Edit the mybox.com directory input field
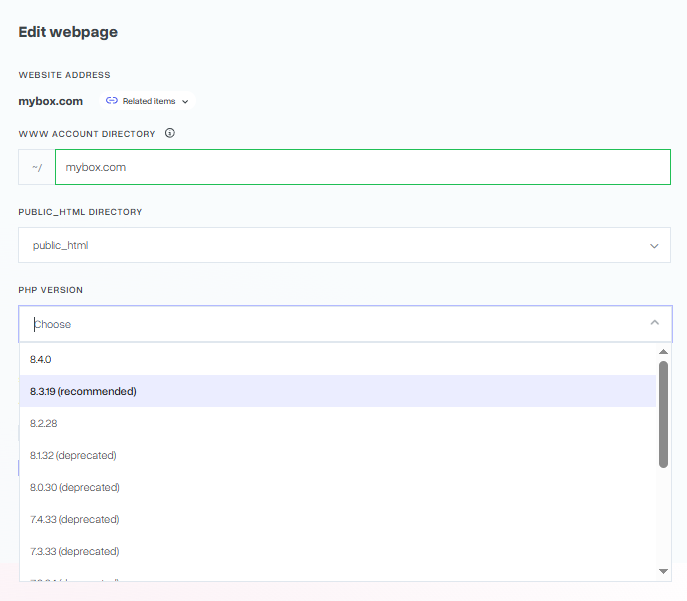The height and width of the screenshot is (601, 687). click(363, 167)
